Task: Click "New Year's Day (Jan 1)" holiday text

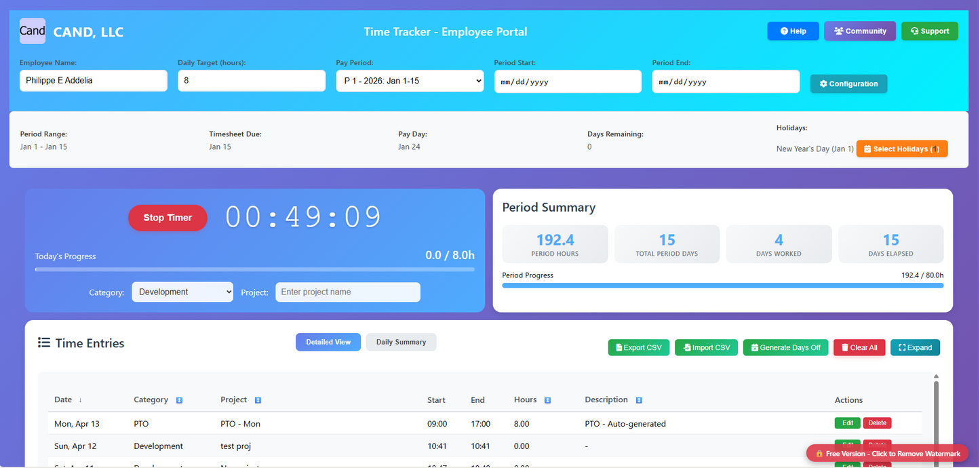Action: click(x=815, y=149)
